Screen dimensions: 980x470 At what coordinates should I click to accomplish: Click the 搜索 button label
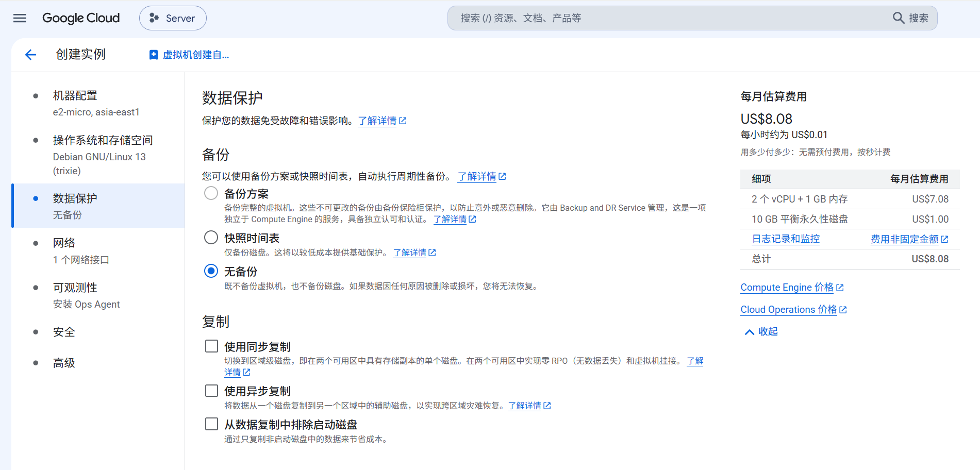click(919, 18)
